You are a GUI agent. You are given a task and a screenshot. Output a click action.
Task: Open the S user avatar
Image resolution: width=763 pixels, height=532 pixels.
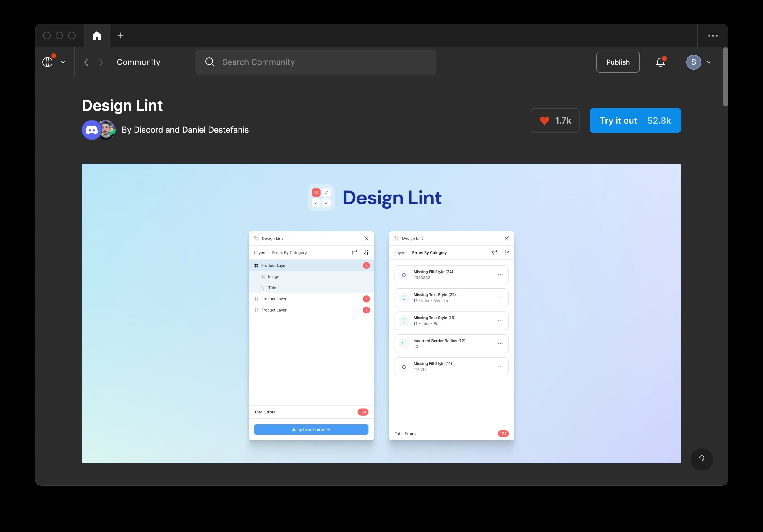point(694,62)
